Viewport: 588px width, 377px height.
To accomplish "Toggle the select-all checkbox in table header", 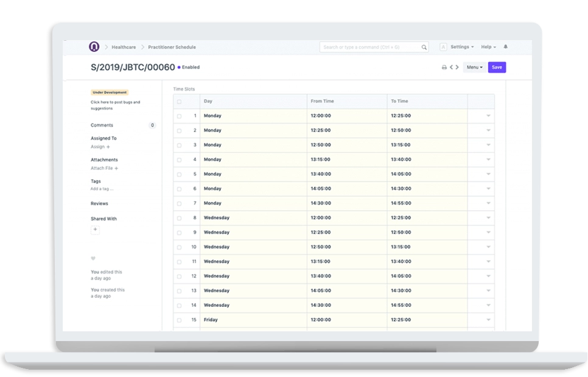I will (179, 102).
